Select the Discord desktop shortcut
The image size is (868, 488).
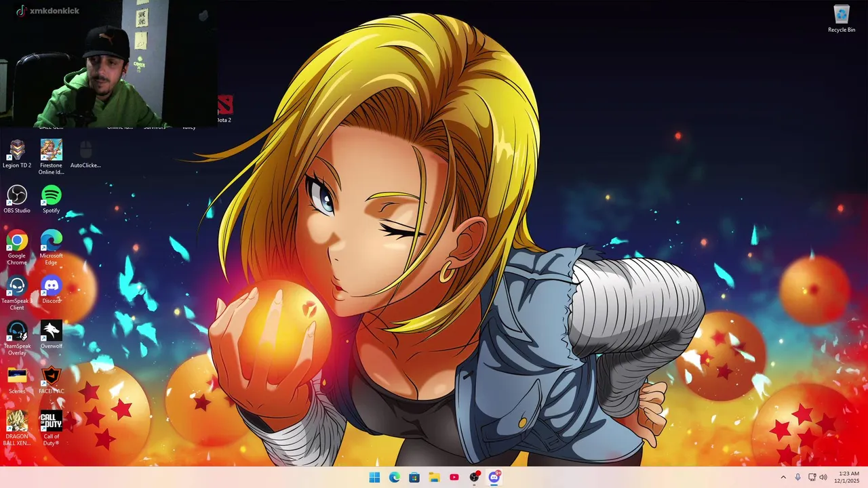click(51, 290)
